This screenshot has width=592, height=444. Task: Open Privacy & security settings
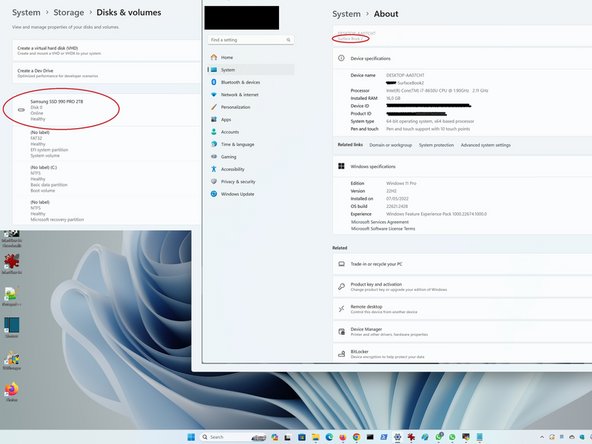click(x=251, y=182)
